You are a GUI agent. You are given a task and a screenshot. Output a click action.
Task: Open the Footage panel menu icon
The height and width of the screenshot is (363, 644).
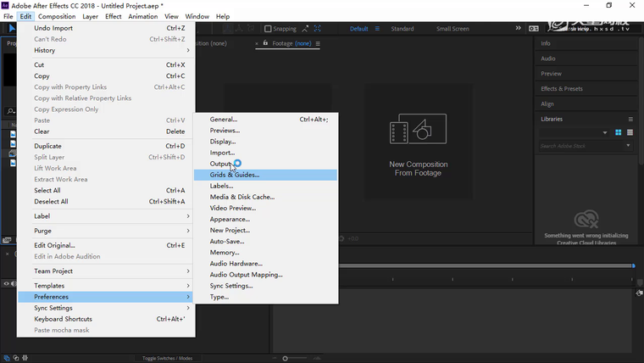point(318,44)
